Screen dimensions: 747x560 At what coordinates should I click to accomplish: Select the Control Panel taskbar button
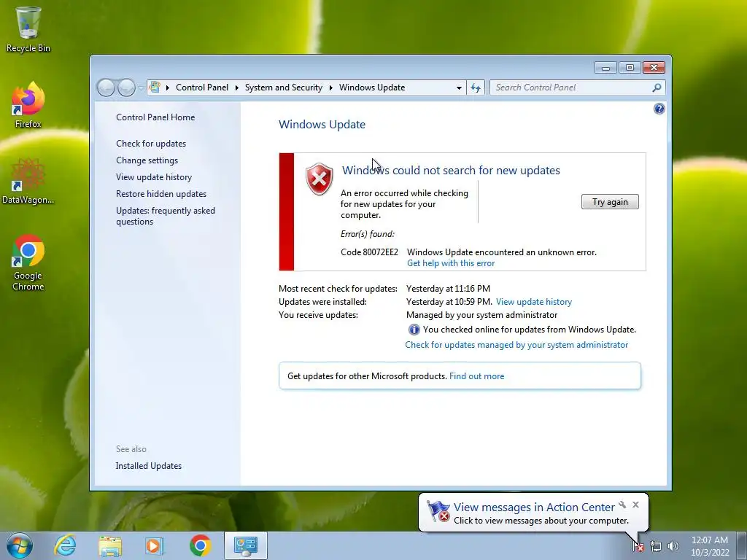[245, 545]
